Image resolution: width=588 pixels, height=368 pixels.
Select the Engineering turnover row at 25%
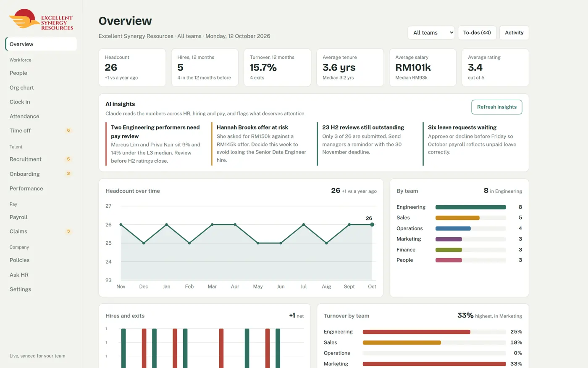point(423,332)
